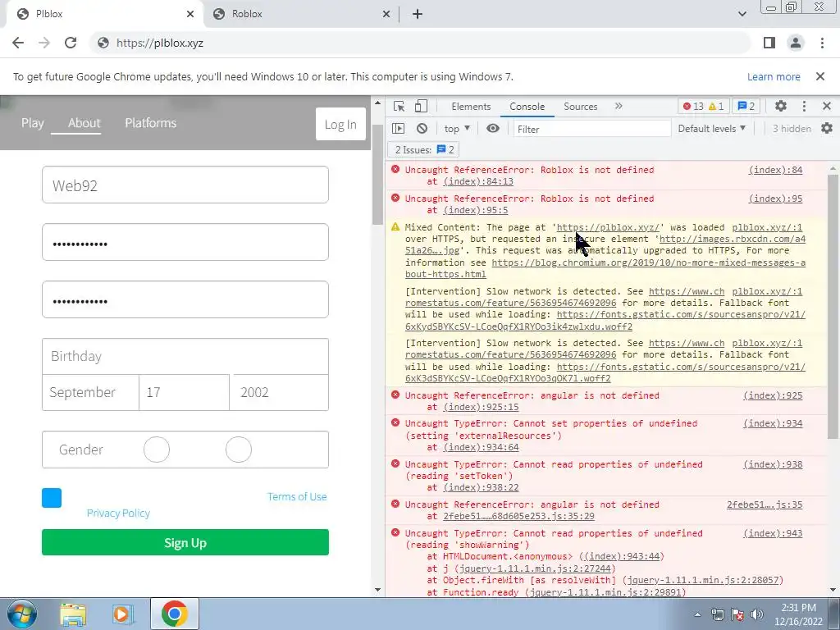Click the browser forward arrow

click(44, 43)
